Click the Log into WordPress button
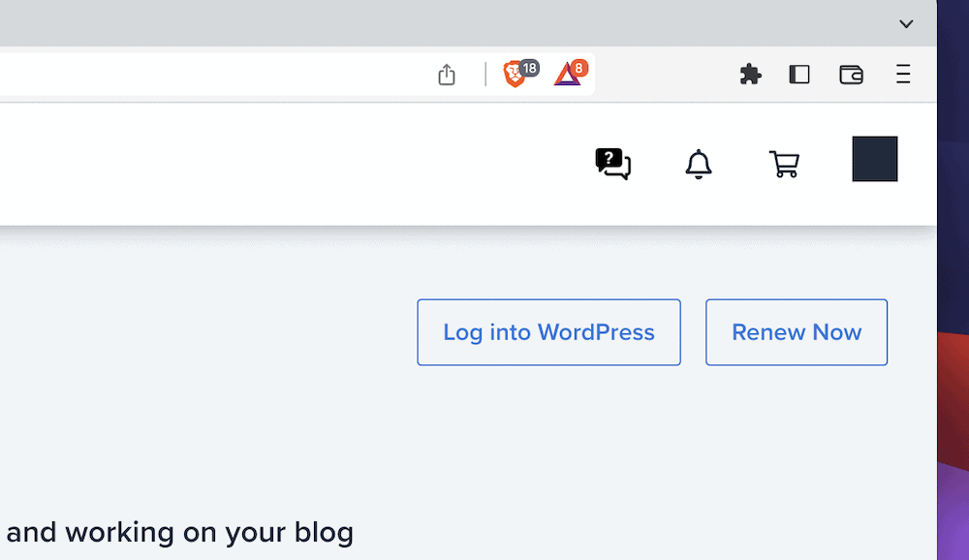The width and height of the screenshot is (969, 560). pos(548,332)
